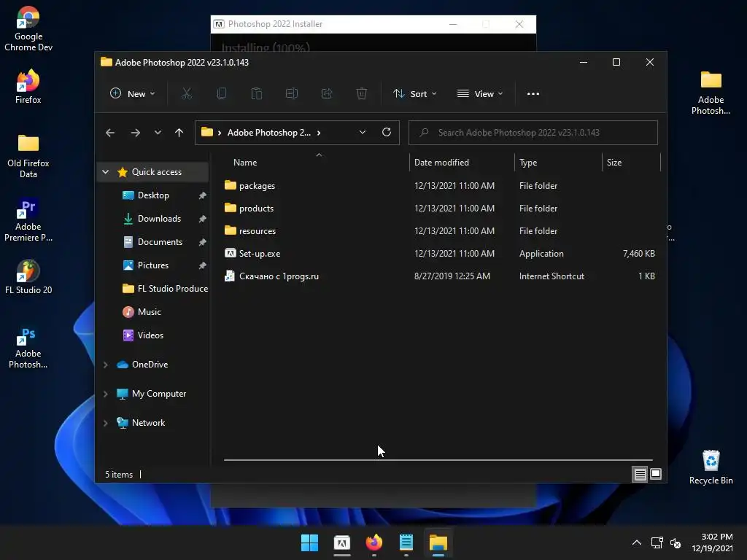Click File Explorer icon in taskbar
Viewport: 747px width, 560px height.
tap(438, 542)
